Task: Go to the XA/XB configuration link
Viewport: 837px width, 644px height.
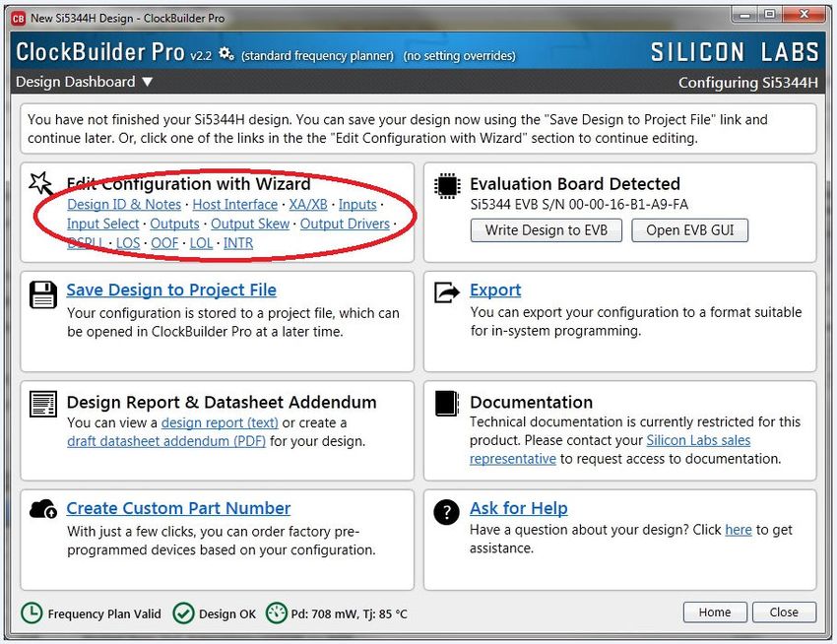Action: click(x=308, y=205)
